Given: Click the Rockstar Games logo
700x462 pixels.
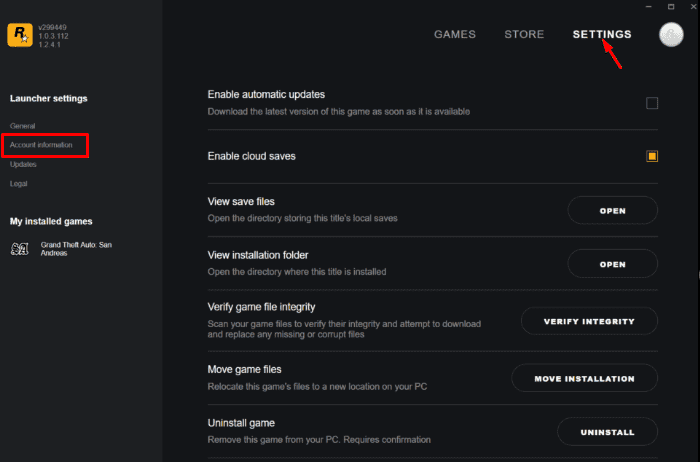Looking at the screenshot, I should (x=18, y=37).
